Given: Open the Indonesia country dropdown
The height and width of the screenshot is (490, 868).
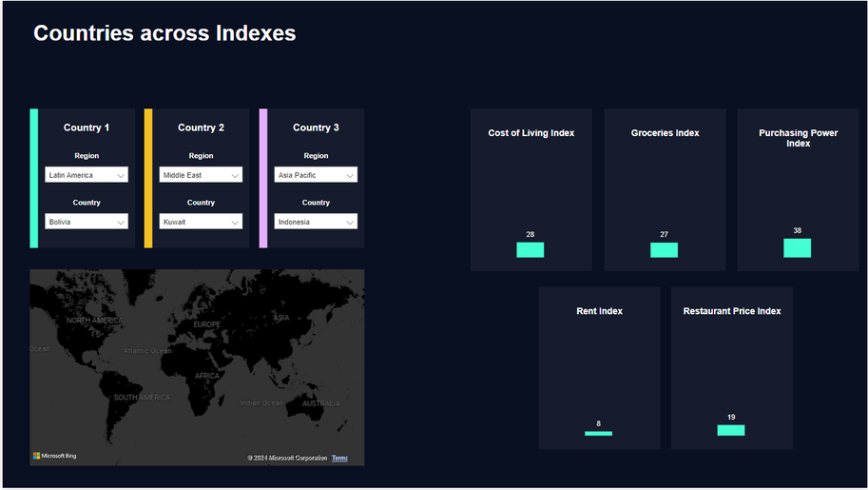Looking at the screenshot, I should (x=316, y=222).
